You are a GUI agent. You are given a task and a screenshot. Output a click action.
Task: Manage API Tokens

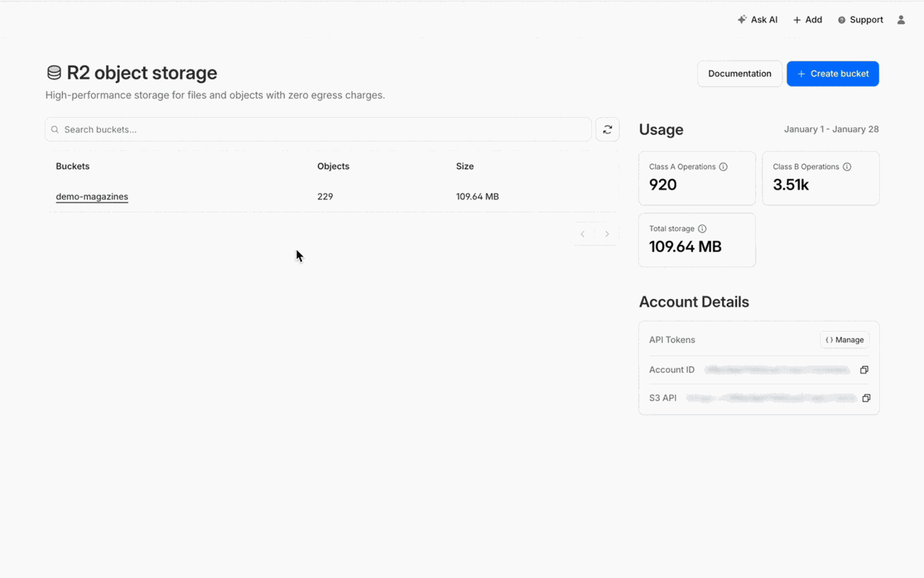tap(845, 340)
